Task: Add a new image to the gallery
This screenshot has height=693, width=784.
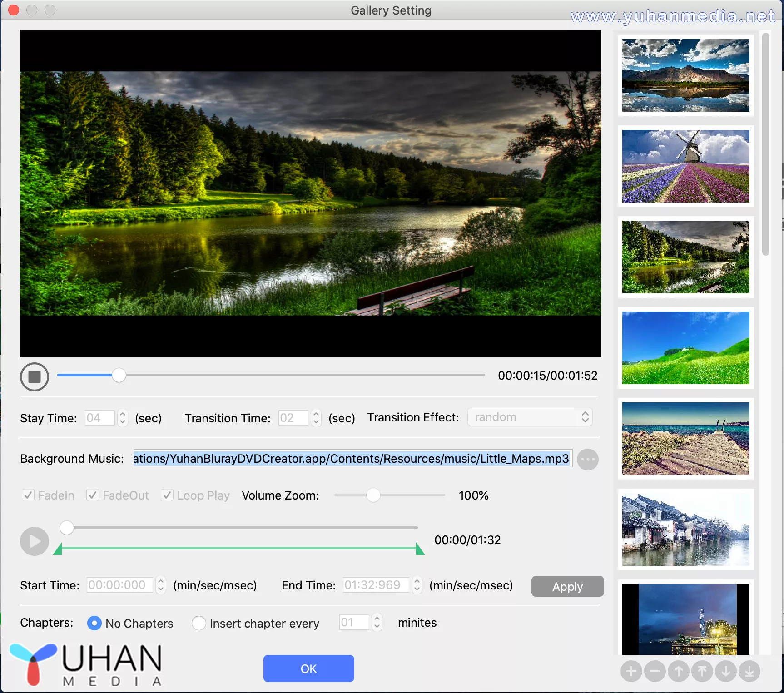Action: click(631, 671)
